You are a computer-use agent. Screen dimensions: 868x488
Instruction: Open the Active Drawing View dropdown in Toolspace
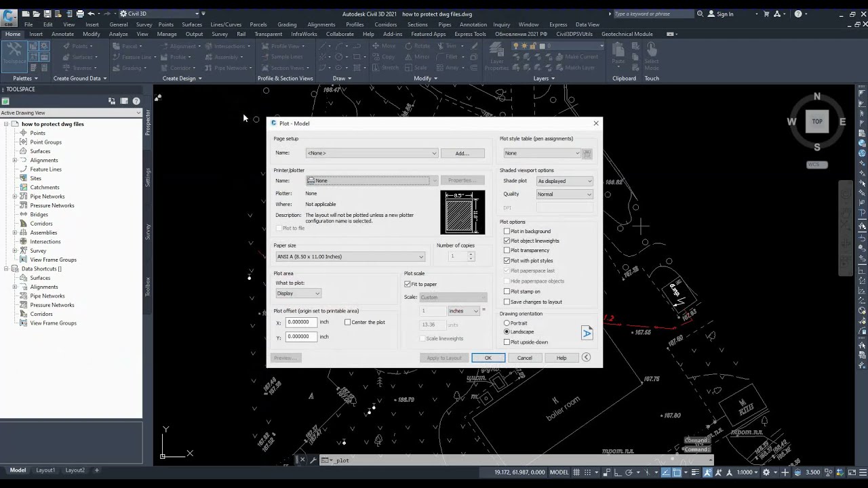click(71, 113)
